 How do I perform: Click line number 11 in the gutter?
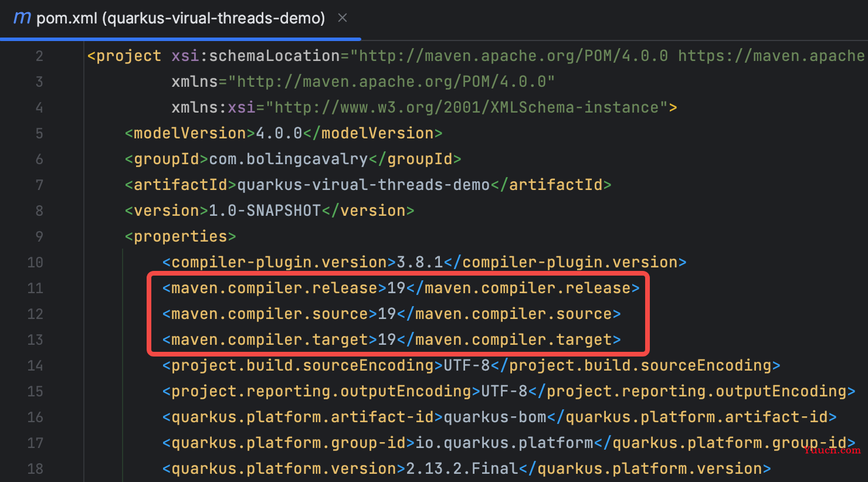coord(35,288)
